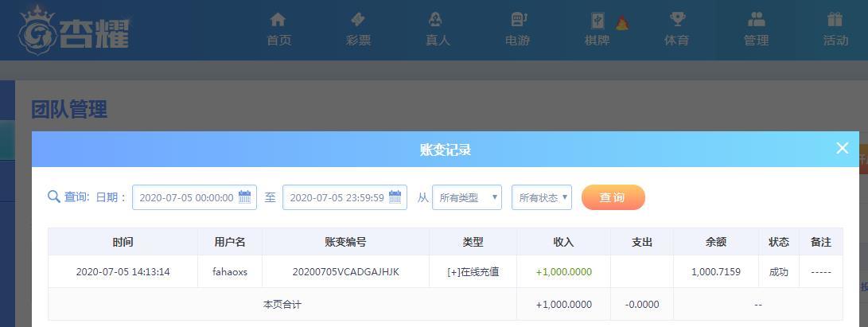Click the end date input 2020-07-05 23:59:59
The image size is (868, 327).
click(337, 197)
